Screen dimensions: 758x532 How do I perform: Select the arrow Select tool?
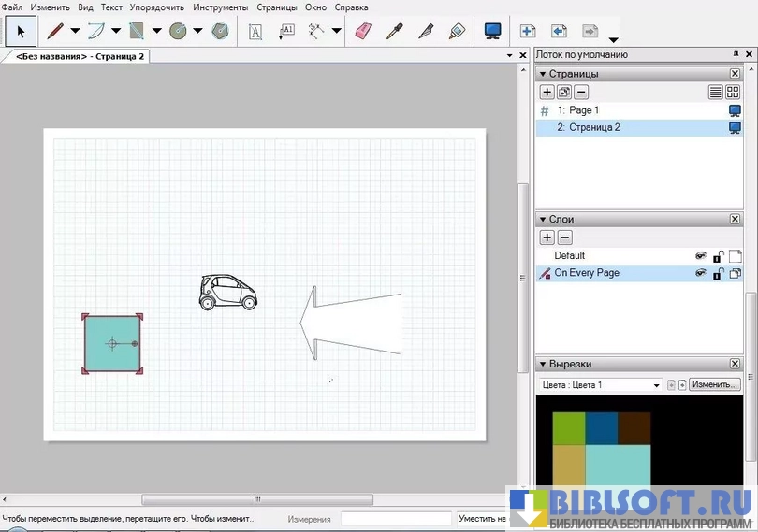coord(21,31)
